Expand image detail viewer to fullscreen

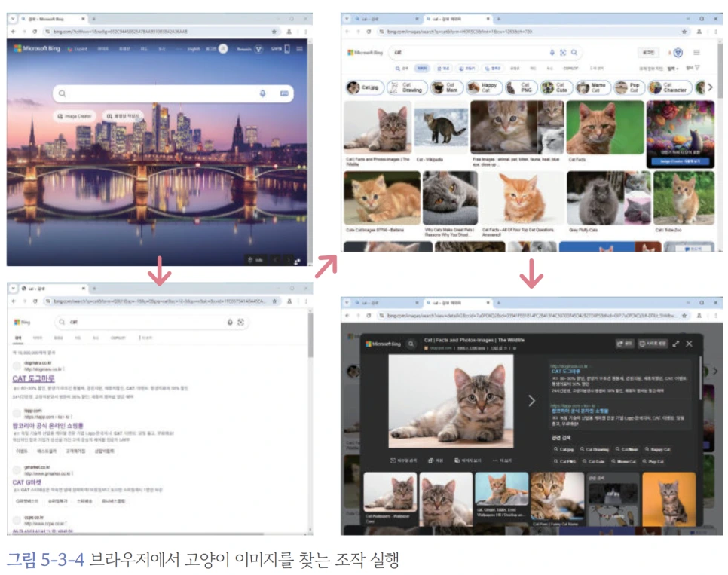pyautogui.click(x=675, y=344)
